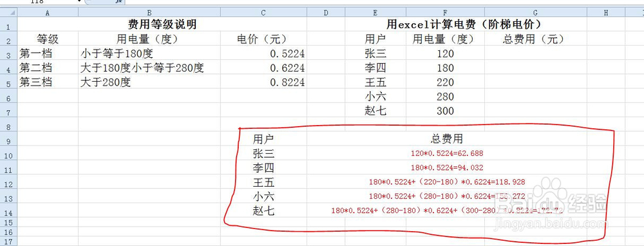The height and width of the screenshot is (246, 644).
Task: Select 张三 in row 3
Action: pyautogui.click(x=375, y=53)
